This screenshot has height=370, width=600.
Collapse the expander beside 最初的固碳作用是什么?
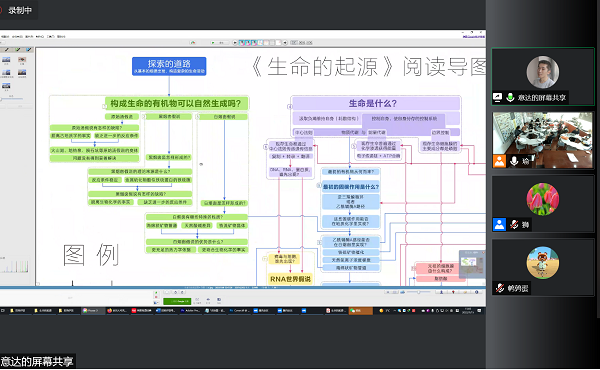coord(319,186)
